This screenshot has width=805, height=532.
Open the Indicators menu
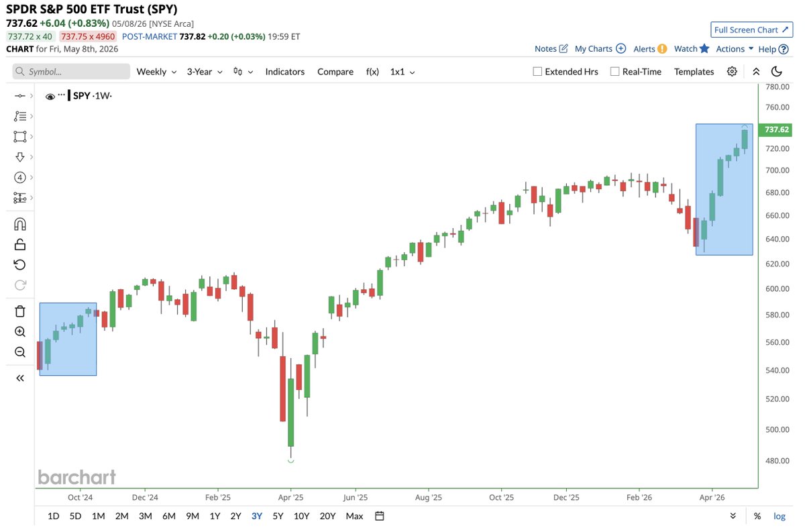(x=285, y=72)
